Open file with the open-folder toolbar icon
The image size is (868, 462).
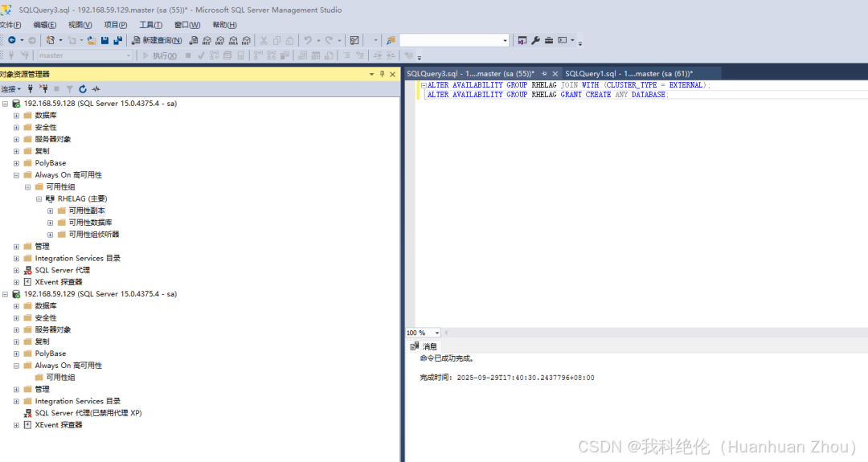[92, 40]
